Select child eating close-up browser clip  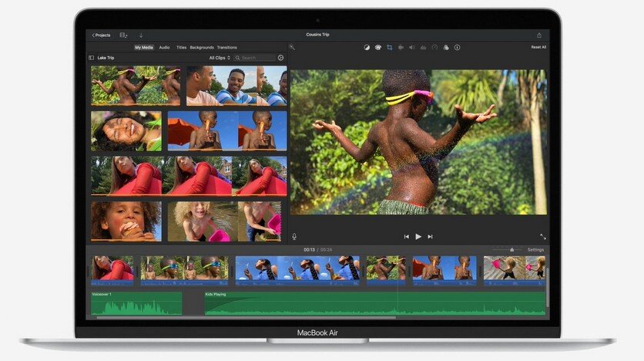click(x=126, y=221)
